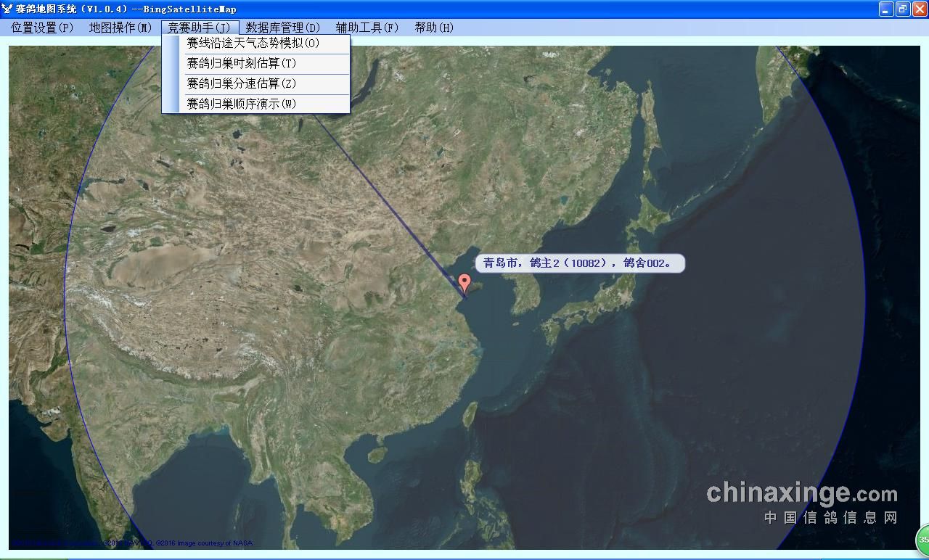Open the 位置设置(P) menu
This screenshot has width=929, height=560.
pyautogui.click(x=42, y=28)
